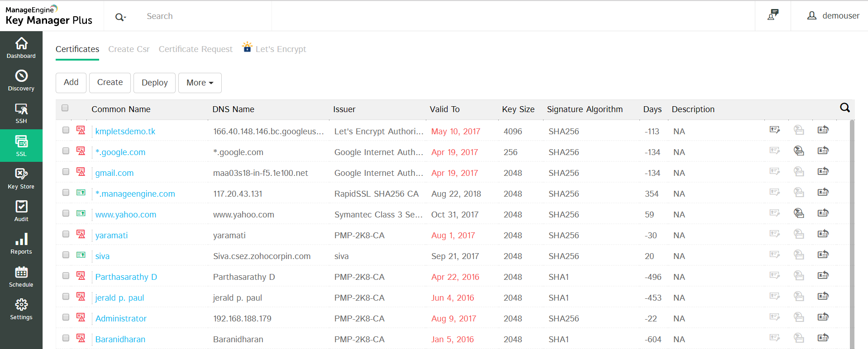
Task: Open the *.manageengine.com certificate link
Action: click(x=135, y=194)
